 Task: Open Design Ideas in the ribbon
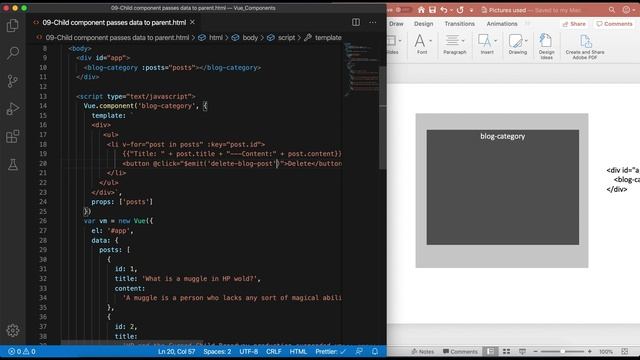546,46
